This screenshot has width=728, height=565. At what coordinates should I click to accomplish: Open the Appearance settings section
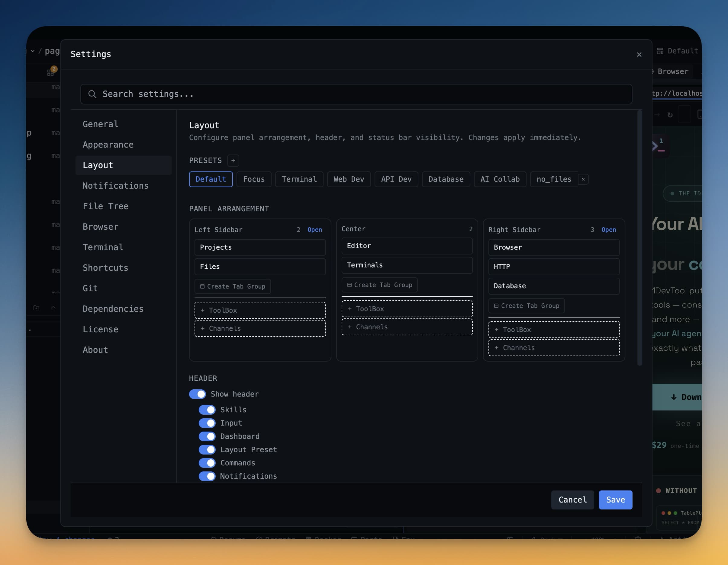(x=108, y=145)
